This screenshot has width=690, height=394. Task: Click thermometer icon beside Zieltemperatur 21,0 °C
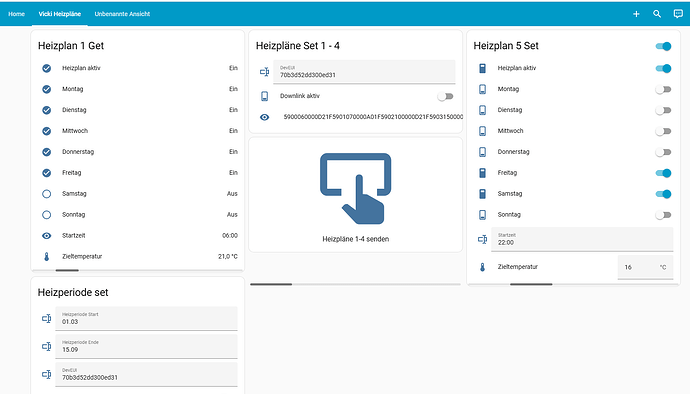point(47,257)
